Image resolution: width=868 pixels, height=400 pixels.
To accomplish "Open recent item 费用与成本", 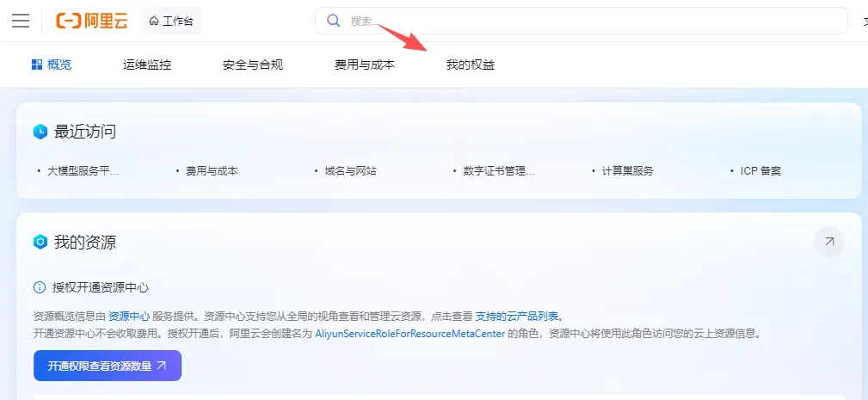I will 212,171.
